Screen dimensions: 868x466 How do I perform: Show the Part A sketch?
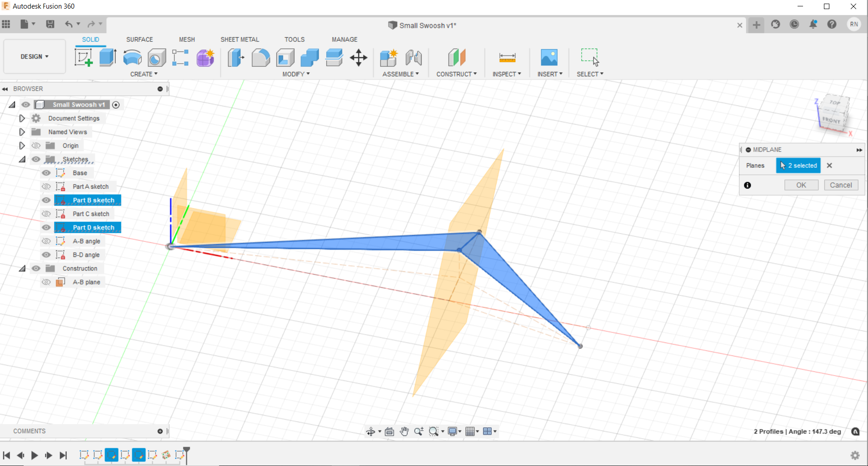click(x=46, y=186)
